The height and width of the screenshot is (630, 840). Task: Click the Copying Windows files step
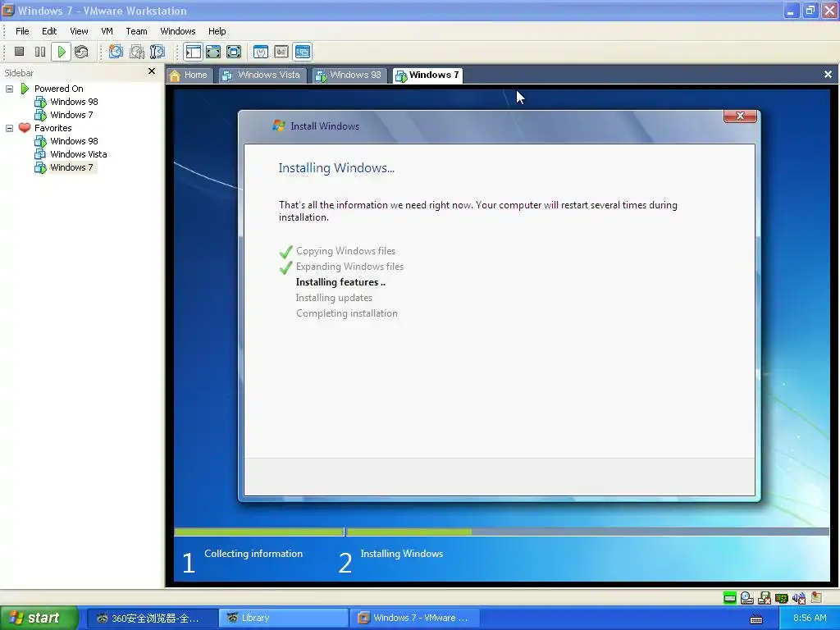345,251
